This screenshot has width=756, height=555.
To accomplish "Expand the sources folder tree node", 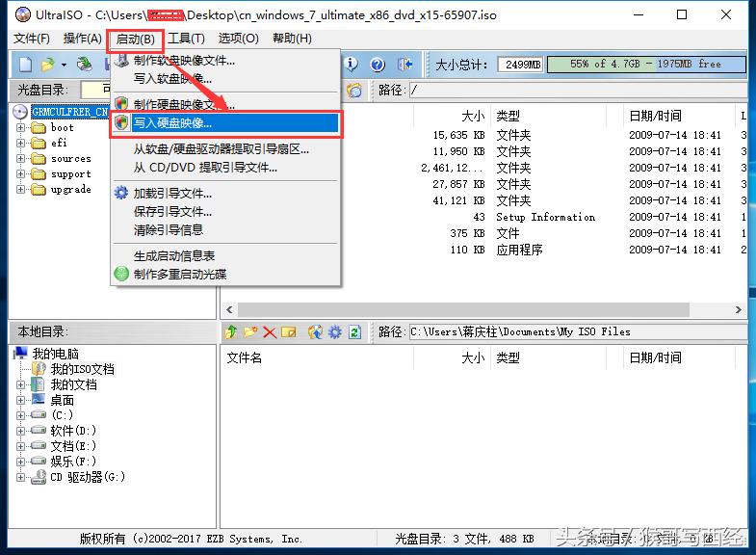I will point(20,159).
